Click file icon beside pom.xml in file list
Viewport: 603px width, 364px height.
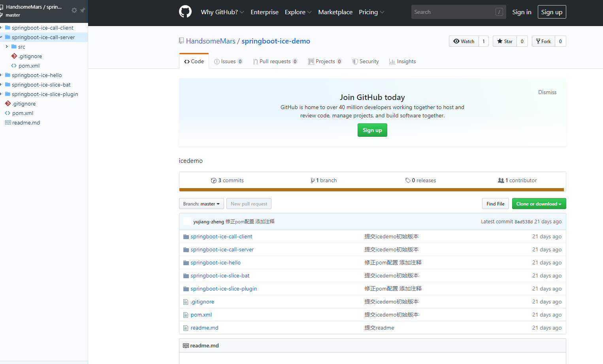[186, 315]
